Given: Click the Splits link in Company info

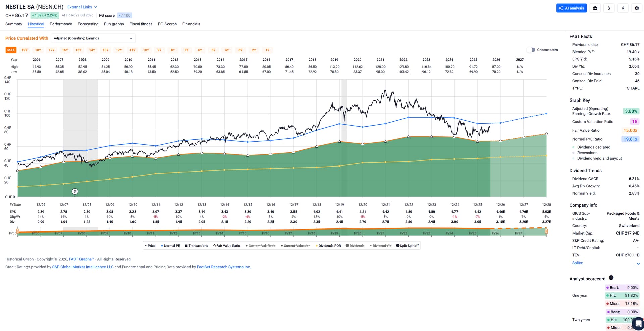Looking at the screenshot, I should tap(578, 263).
